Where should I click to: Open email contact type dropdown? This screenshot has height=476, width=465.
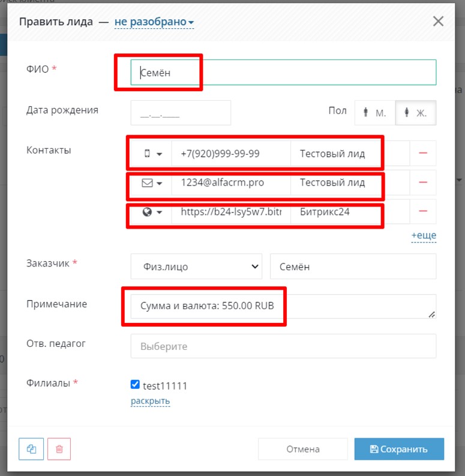(x=151, y=183)
